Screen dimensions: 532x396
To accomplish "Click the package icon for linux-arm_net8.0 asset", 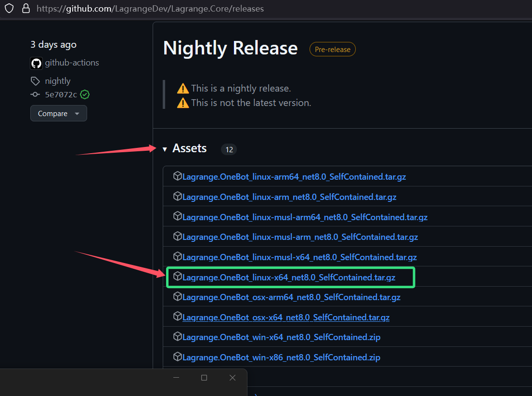I will (x=178, y=196).
